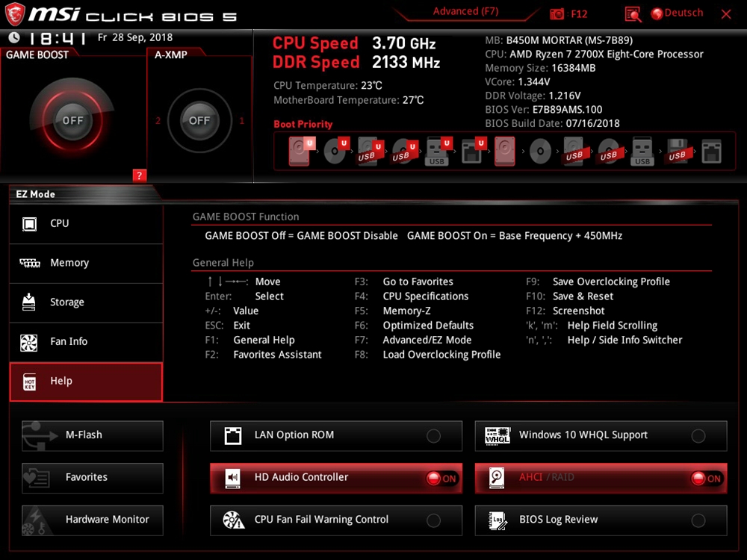This screenshot has height=560, width=747.
Task: Pick the UEFI USB CD/DVD boot icon
Action: [x=403, y=152]
